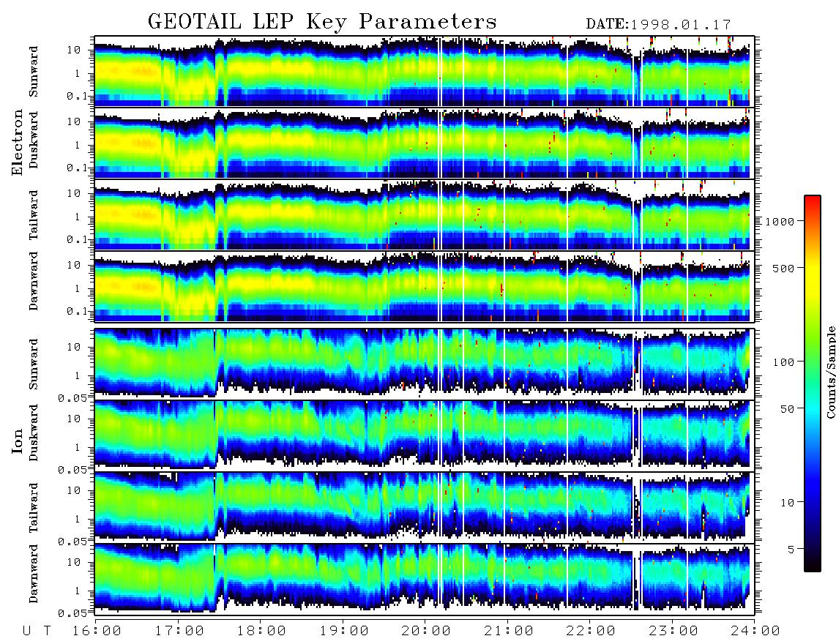The width and height of the screenshot is (836, 644).
Task: Click the colorbar '100' tick label
Action: pyautogui.click(x=783, y=362)
